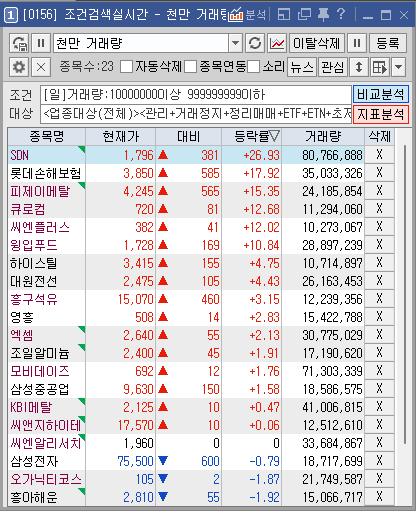This screenshot has height=511, width=416.
Task: Click the 뉴스 button
Action: tap(302, 67)
